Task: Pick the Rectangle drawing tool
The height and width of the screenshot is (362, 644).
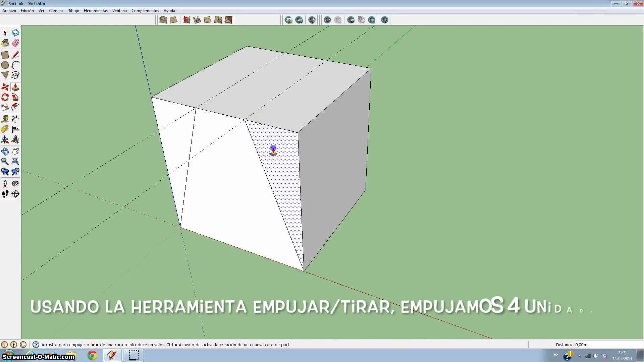Action: (x=5, y=55)
